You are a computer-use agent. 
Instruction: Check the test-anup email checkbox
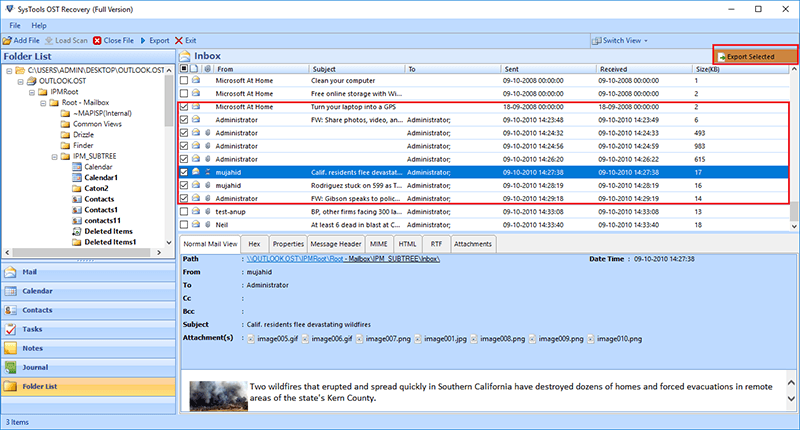click(x=184, y=211)
